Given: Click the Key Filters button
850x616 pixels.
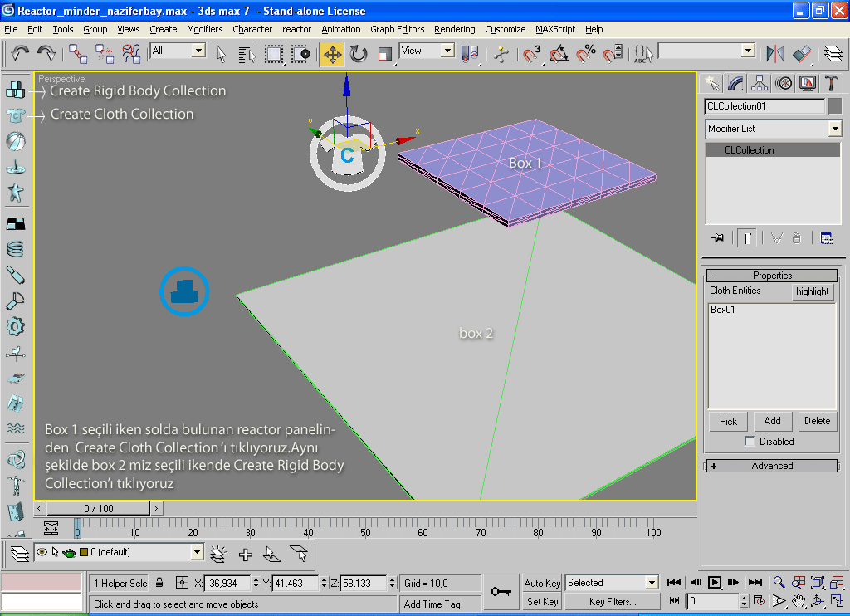Looking at the screenshot, I should click(x=612, y=601).
